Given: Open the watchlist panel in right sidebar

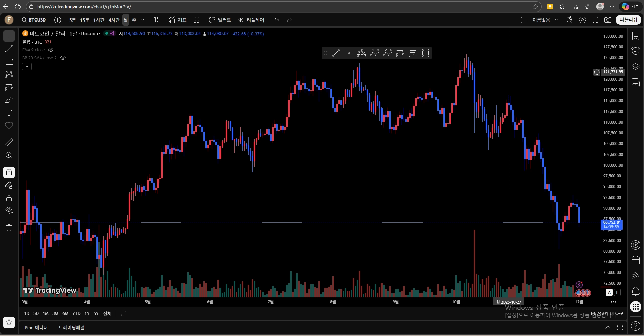Looking at the screenshot, I should pos(636,36).
